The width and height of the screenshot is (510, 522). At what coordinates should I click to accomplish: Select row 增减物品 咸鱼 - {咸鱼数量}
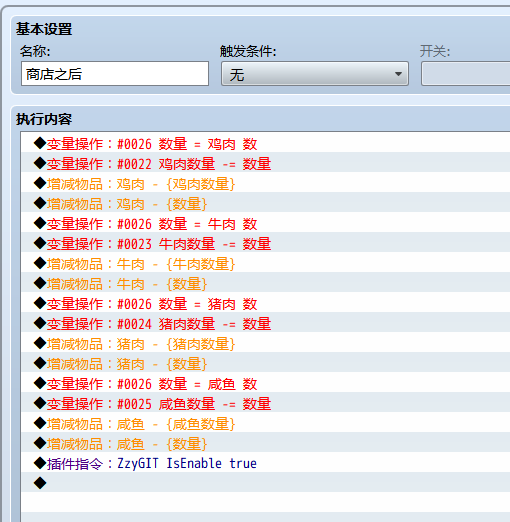pyautogui.click(x=265, y=422)
